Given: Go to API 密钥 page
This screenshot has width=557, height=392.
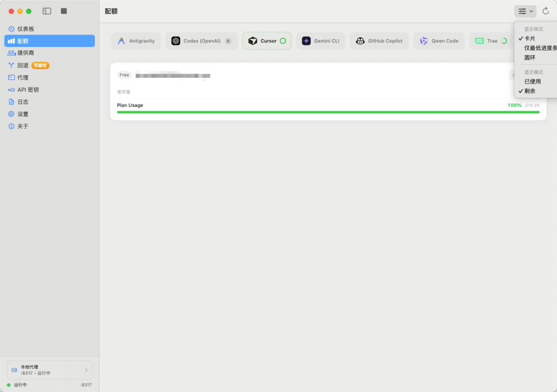Looking at the screenshot, I should (x=28, y=90).
